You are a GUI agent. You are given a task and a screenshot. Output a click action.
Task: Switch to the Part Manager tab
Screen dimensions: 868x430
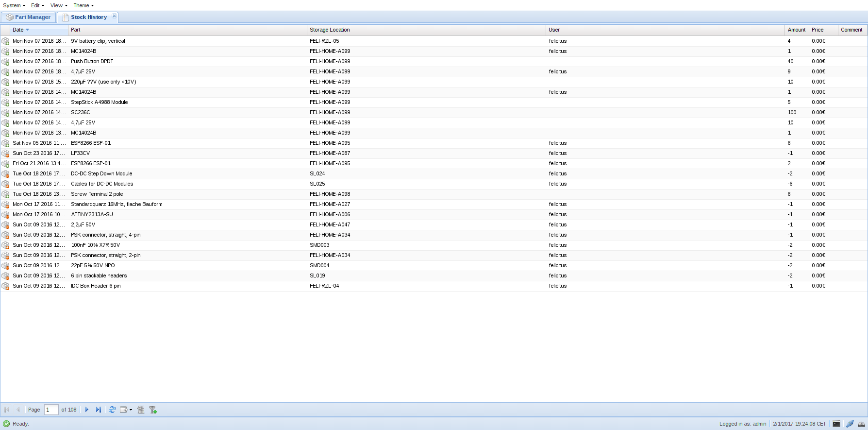click(29, 17)
